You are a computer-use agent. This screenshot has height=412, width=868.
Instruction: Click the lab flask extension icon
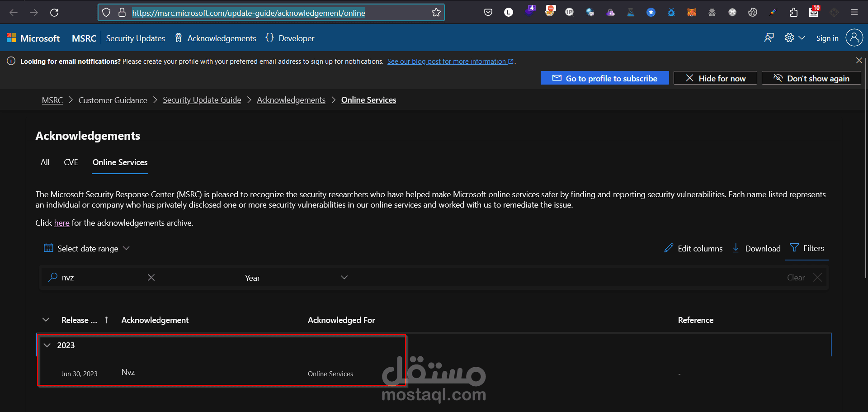coord(631,13)
